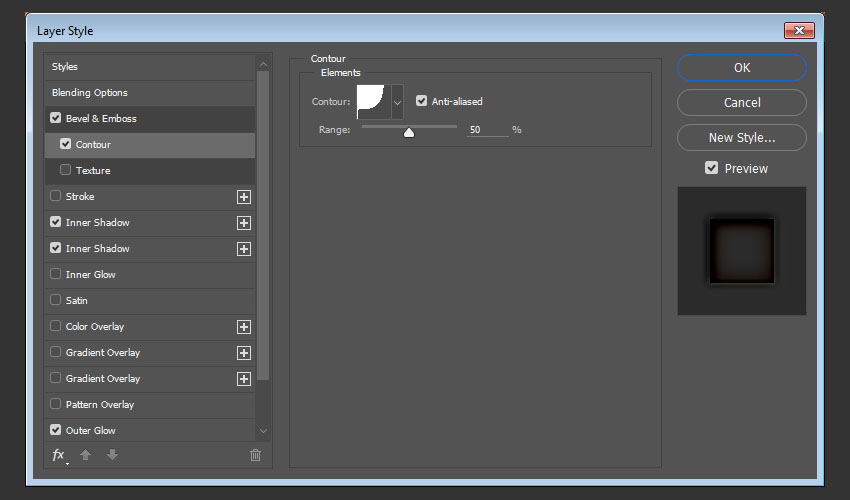Select Blending Options in the list
Image resolution: width=850 pixels, height=500 pixels.
click(x=150, y=93)
